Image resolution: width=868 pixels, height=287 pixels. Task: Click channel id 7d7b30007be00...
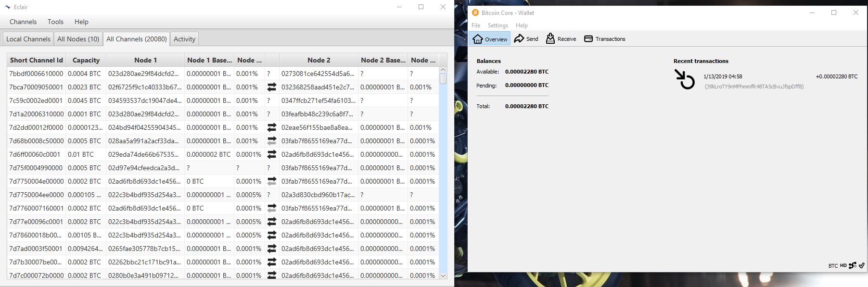coord(36,262)
